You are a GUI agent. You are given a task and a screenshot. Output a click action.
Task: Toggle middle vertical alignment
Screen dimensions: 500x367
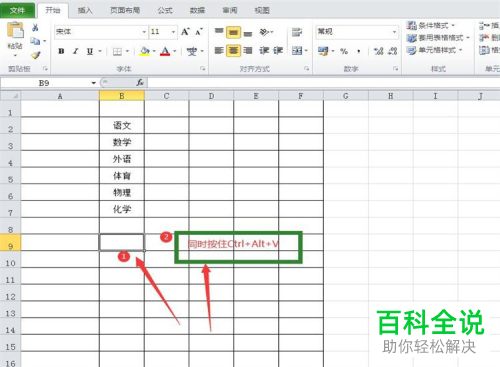pyautogui.click(x=233, y=32)
